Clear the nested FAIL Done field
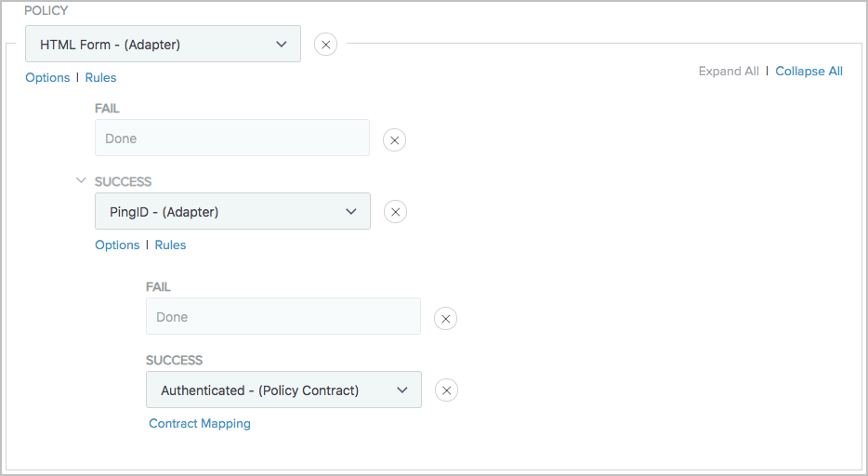868x476 pixels. pos(445,319)
